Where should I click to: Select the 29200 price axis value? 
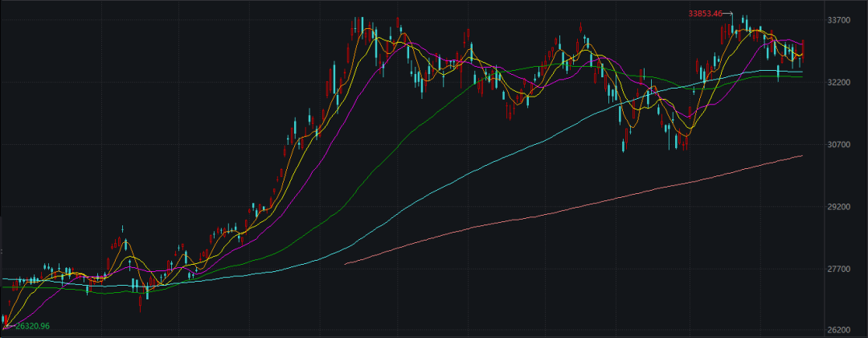point(837,207)
